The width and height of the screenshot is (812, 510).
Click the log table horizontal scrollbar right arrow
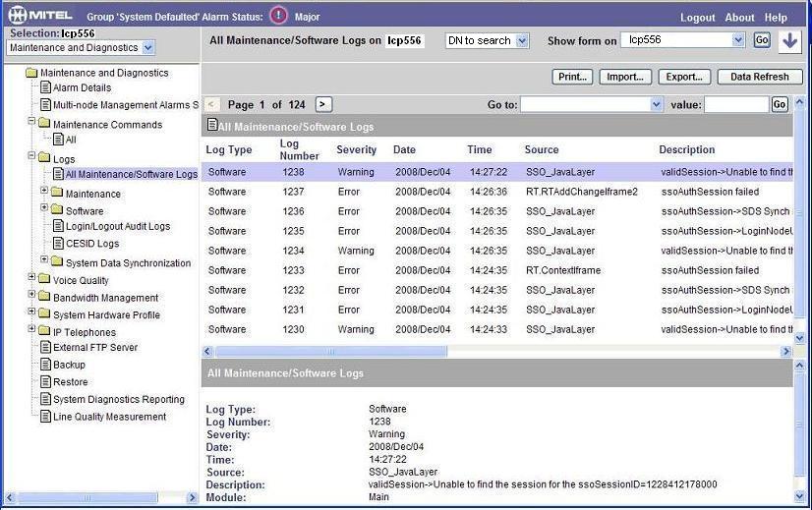pos(786,352)
